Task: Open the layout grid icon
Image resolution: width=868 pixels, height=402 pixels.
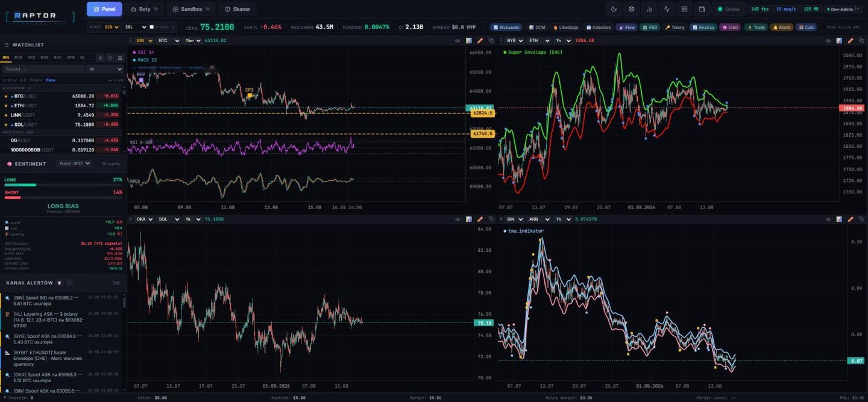Action: tap(684, 9)
